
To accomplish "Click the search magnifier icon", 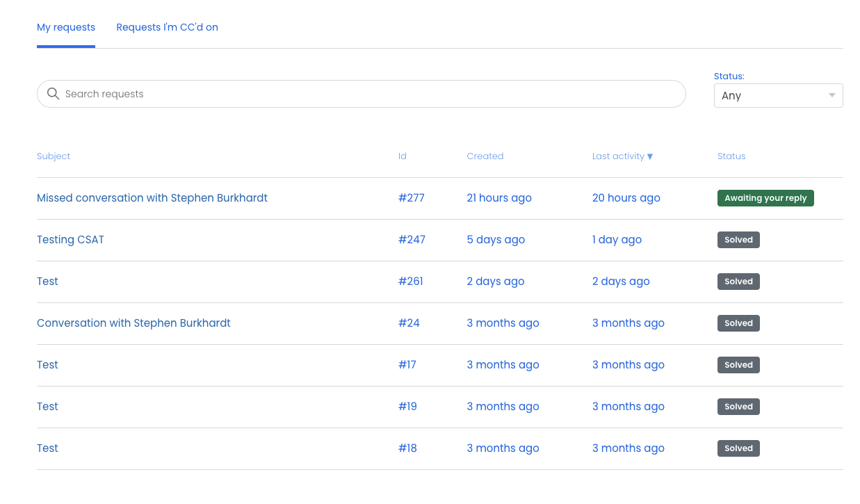I will coord(53,93).
